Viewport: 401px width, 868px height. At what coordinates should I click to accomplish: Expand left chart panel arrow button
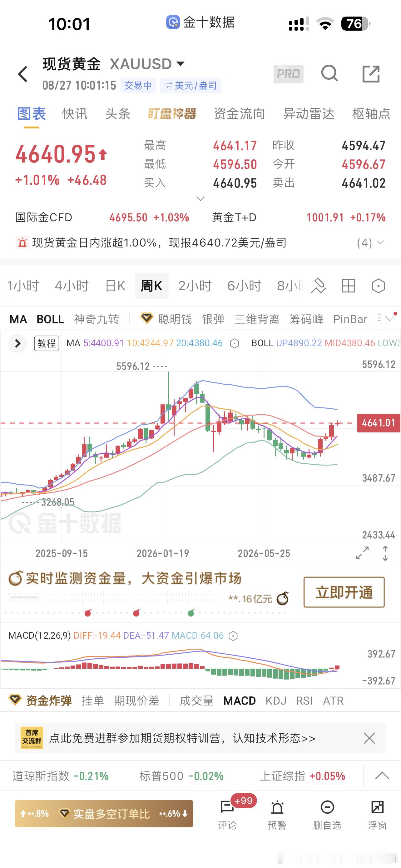click(17, 343)
